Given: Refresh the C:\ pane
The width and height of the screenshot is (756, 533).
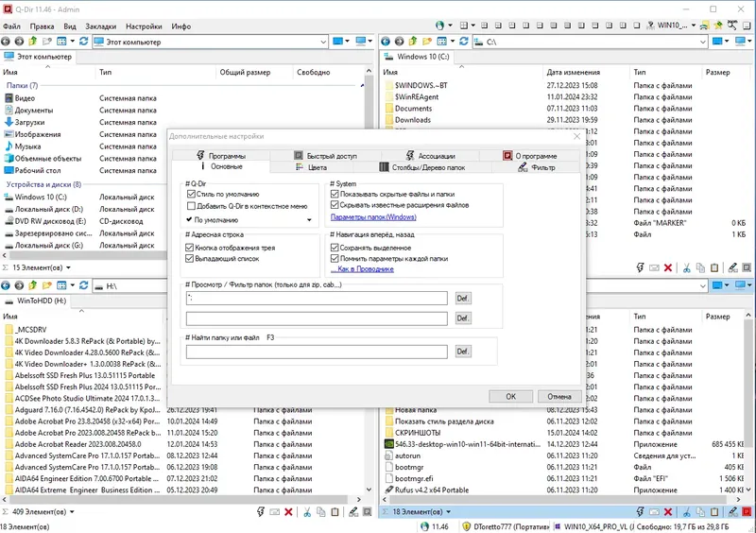Looking at the screenshot, I should click(x=464, y=42).
